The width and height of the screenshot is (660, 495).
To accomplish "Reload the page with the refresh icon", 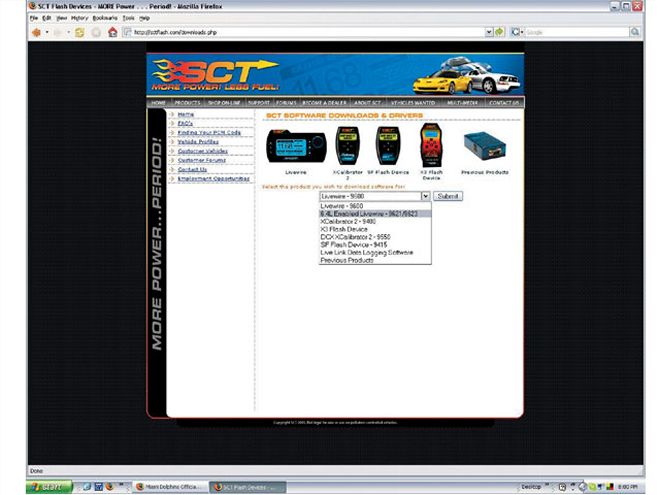I will [79, 32].
